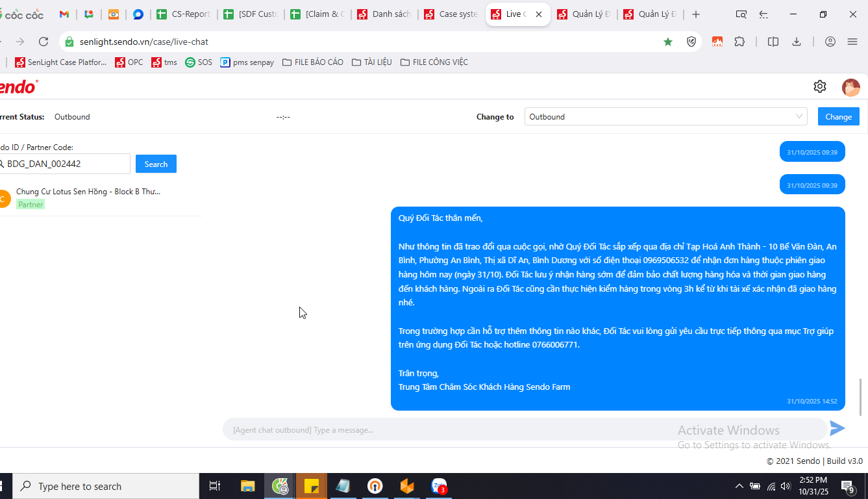Click the user avatar in Sendo header

pyautogui.click(x=851, y=87)
